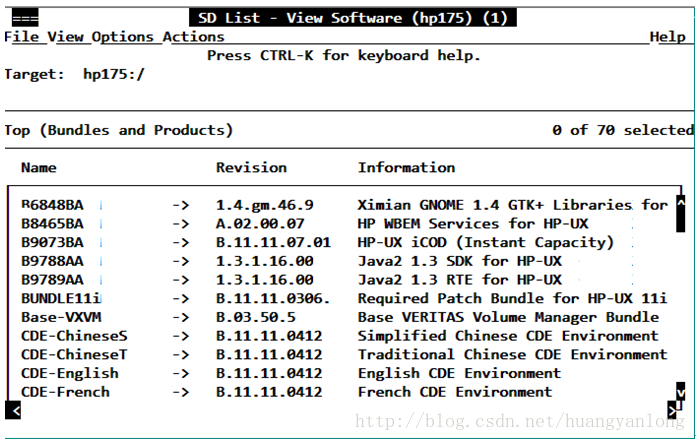Select the CDE-English row

click(x=344, y=374)
